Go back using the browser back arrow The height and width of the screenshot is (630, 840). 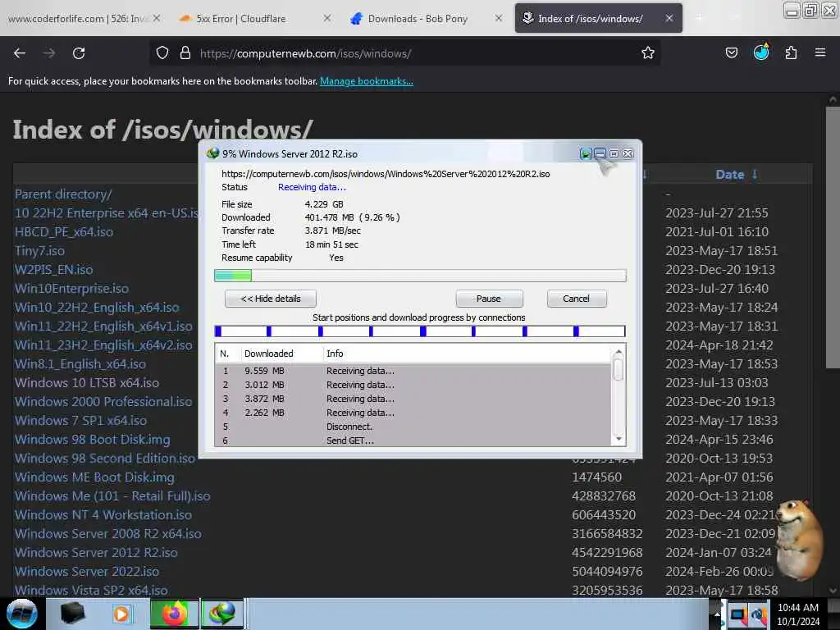coord(20,53)
